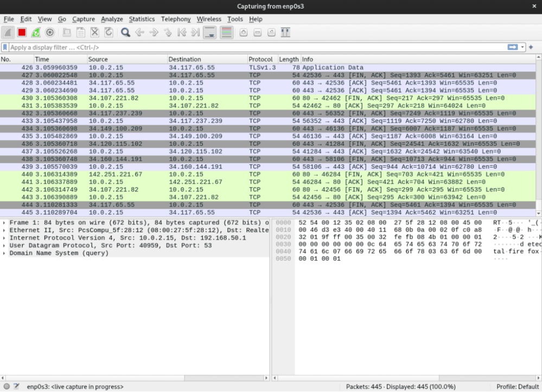Viewport: 542px width, 392px height.
Task: Toggle auto-scroll during live capture
Action: pos(210,33)
